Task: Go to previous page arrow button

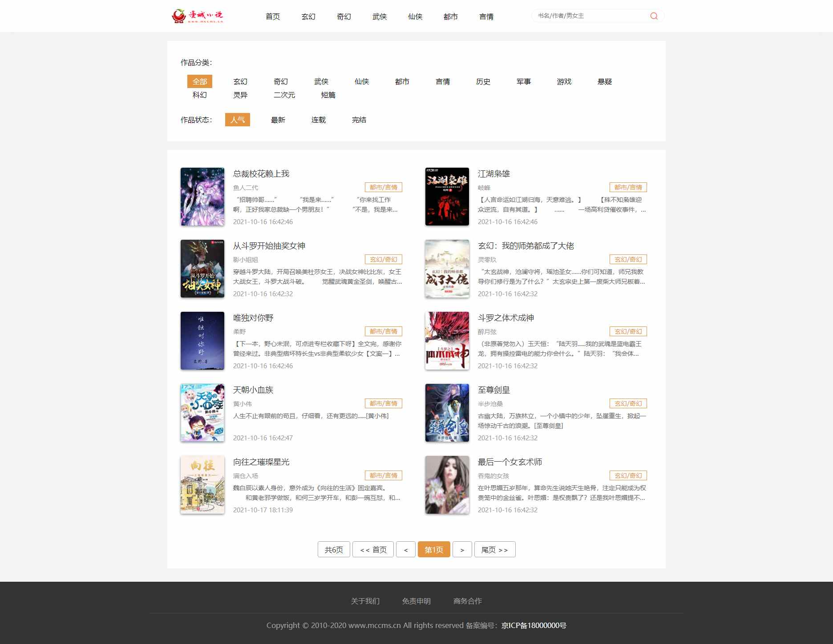Action: 406,549
